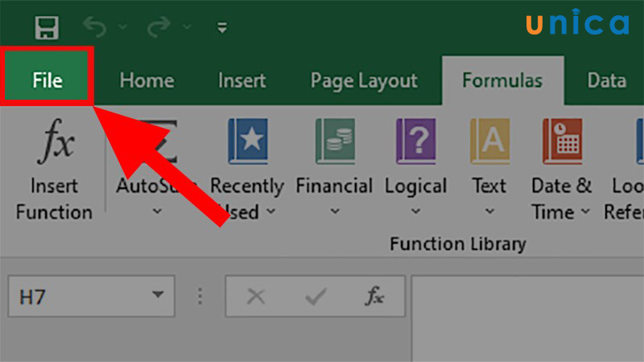Click the Insert Function fx icon
The width and height of the screenshot is (644, 362).
pos(56,142)
